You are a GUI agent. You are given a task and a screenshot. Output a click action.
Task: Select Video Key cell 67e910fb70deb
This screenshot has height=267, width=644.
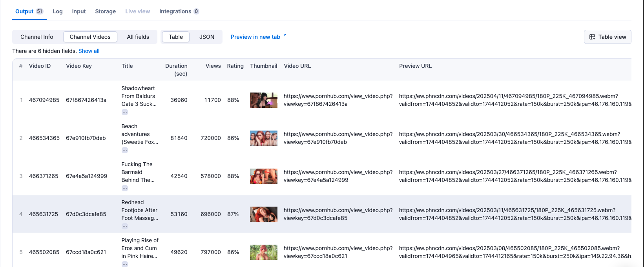(86, 138)
